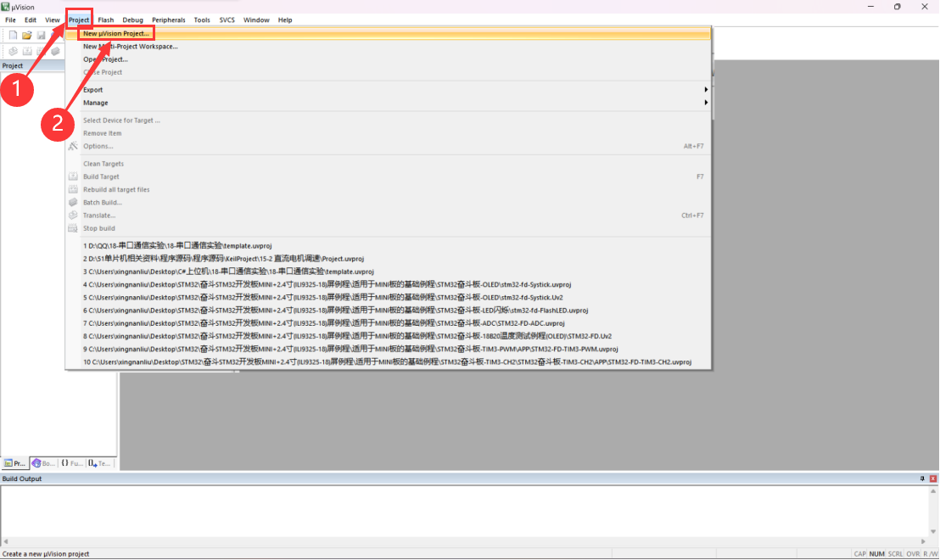Open recent project 5 stm32-fd-Systick.Uv2
This screenshot has width=940, height=560.
pyautogui.click(x=388, y=297)
